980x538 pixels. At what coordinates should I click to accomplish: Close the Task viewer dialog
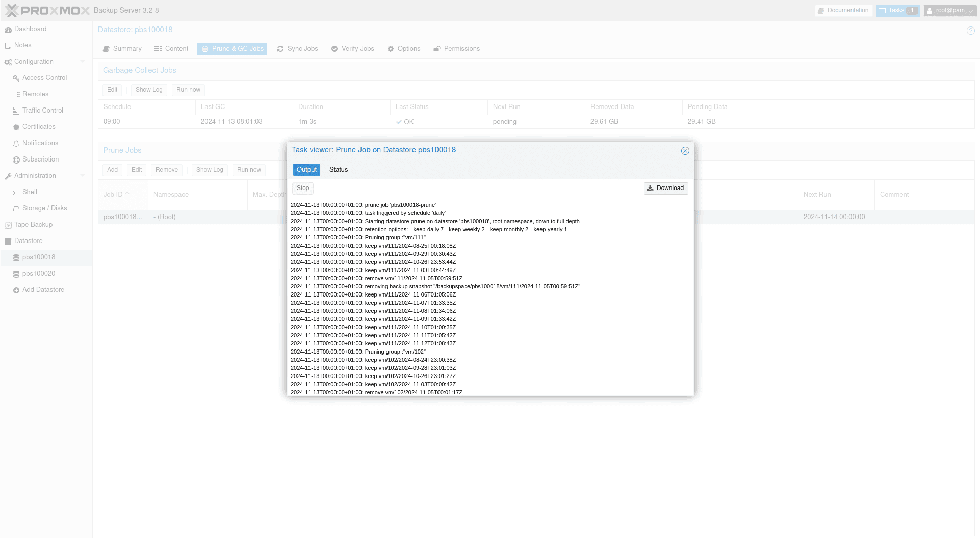(x=685, y=151)
